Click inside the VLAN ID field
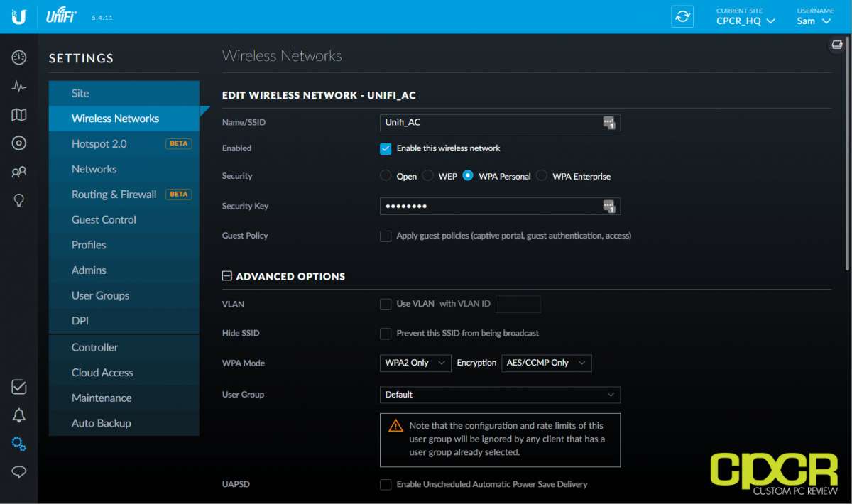Screen dimensions: 852x504 click(x=518, y=304)
